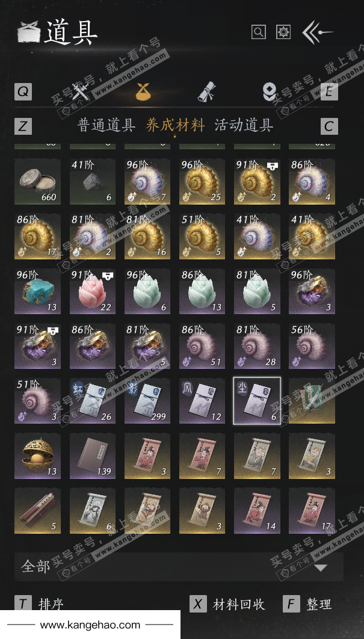Viewport: 364px width, 639px height.
Task: Switch to the 活动道具 tab
Action: [244, 125]
